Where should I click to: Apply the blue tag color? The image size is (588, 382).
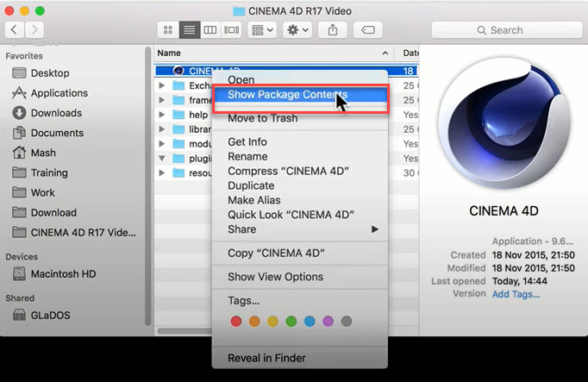(x=310, y=322)
